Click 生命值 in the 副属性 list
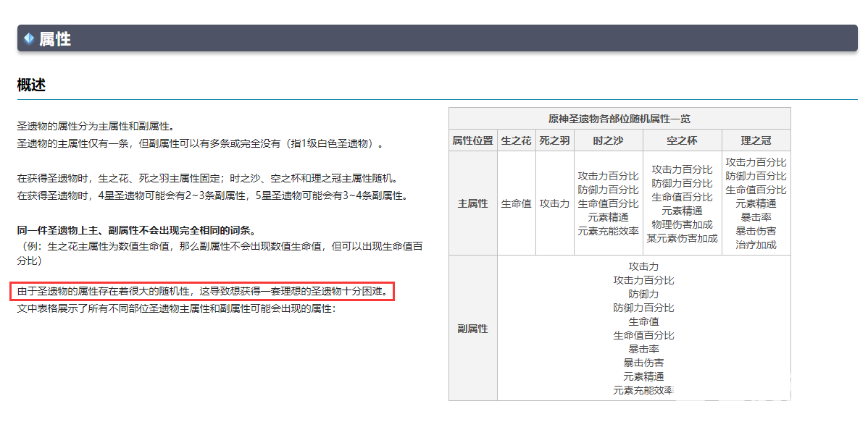This screenshot has width=868, height=422. point(644,321)
